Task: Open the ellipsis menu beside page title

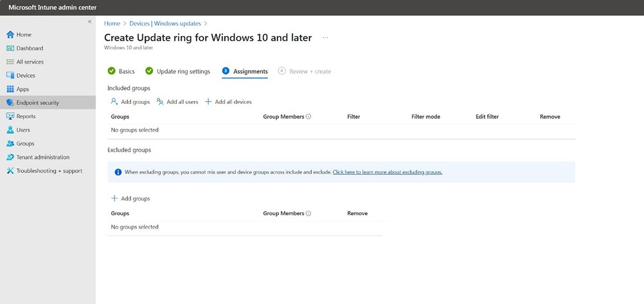Action: pyautogui.click(x=325, y=38)
